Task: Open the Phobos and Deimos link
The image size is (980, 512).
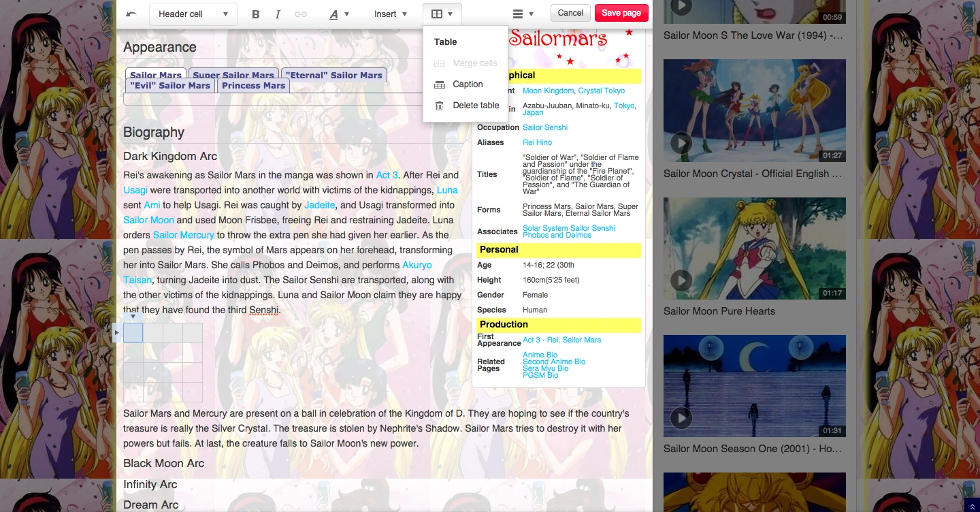Action: coord(557,236)
